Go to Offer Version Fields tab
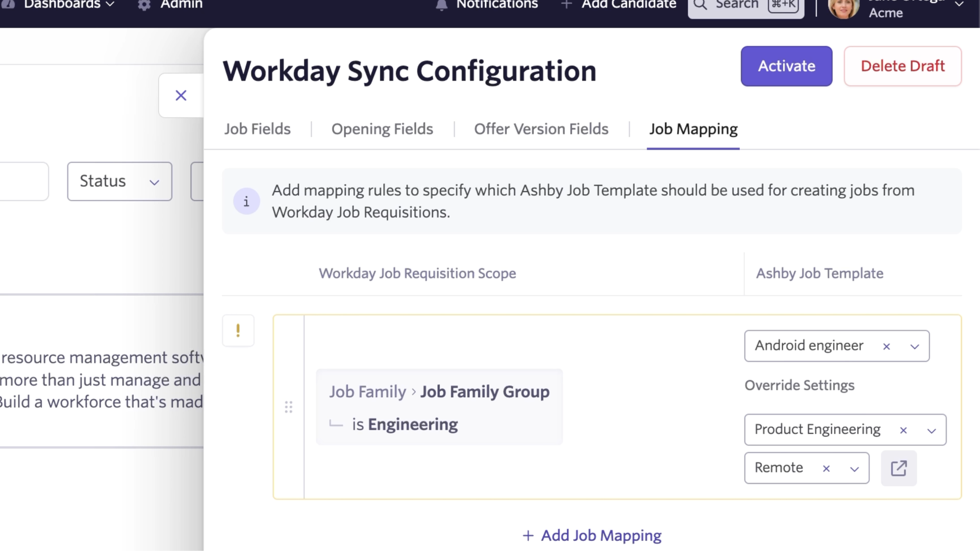Image resolution: width=980 pixels, height=551 pixels. tap(541, 129)
